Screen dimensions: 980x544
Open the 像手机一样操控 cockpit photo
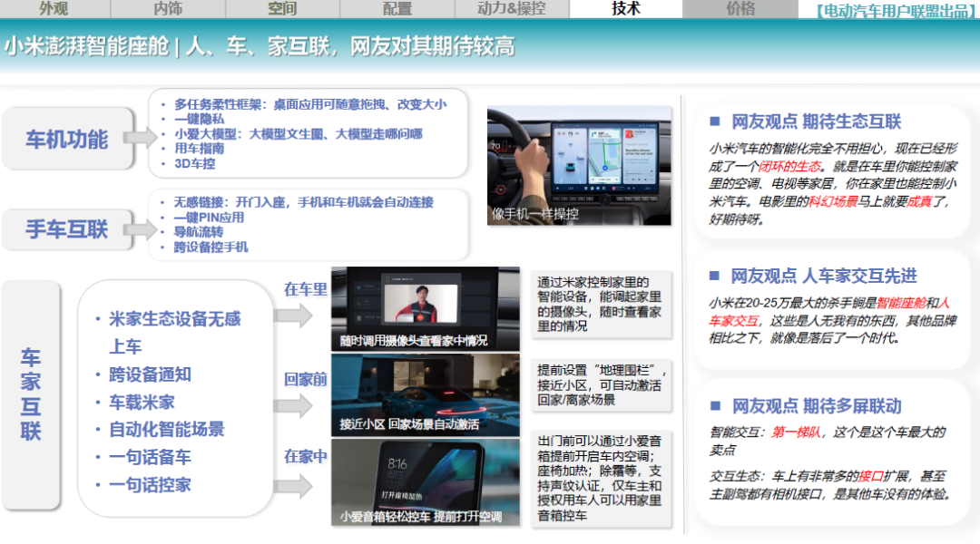579,166
